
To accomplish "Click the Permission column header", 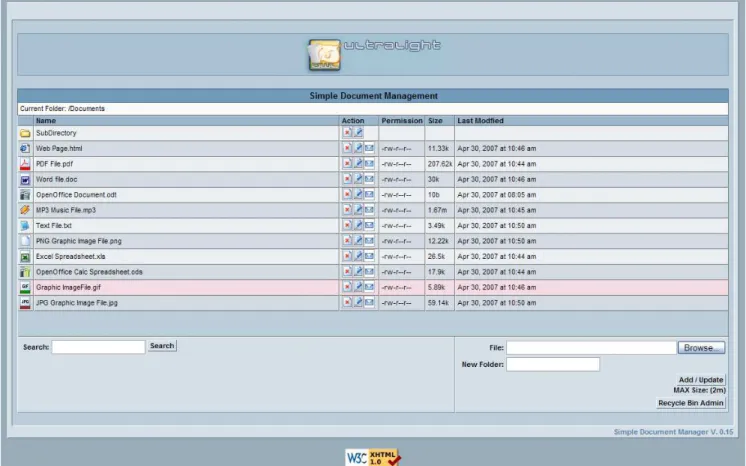I will click(402, 121).
